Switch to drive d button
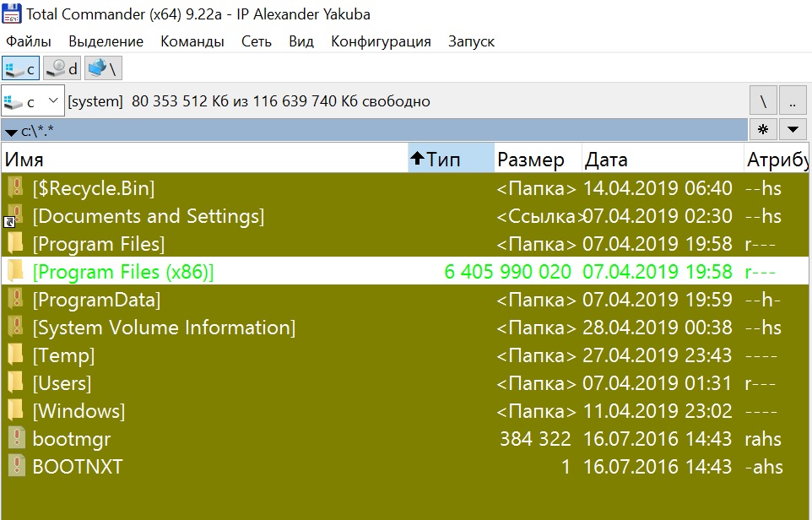The width and height of the screenshot is (812, 520). (62, 68)
